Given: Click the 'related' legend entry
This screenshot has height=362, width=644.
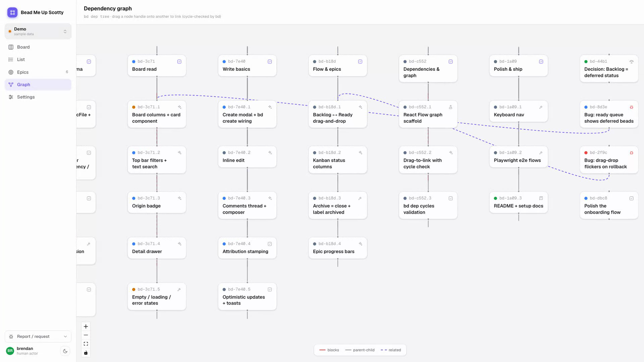Looking at the screenshot, I should pyautogui.click(x=391, y=350).
